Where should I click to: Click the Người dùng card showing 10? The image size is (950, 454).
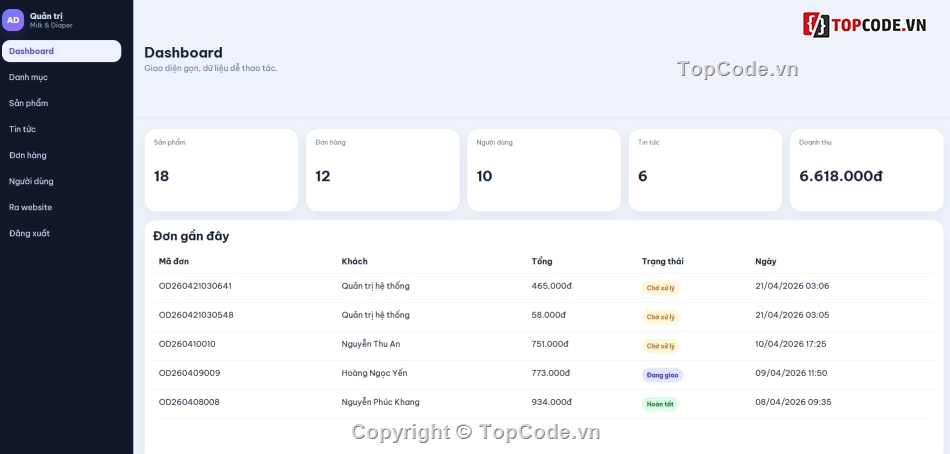click(x=543, y=170)
